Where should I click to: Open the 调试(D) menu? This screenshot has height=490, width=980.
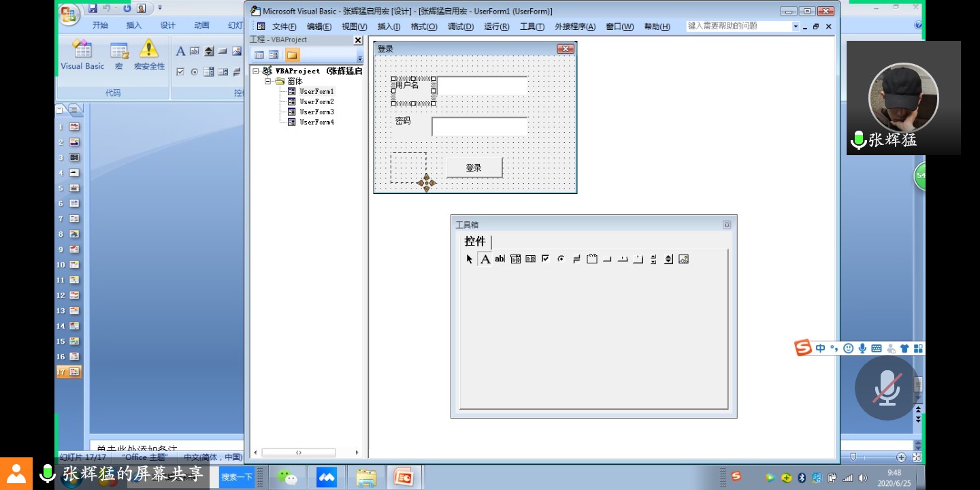[461, 27]
